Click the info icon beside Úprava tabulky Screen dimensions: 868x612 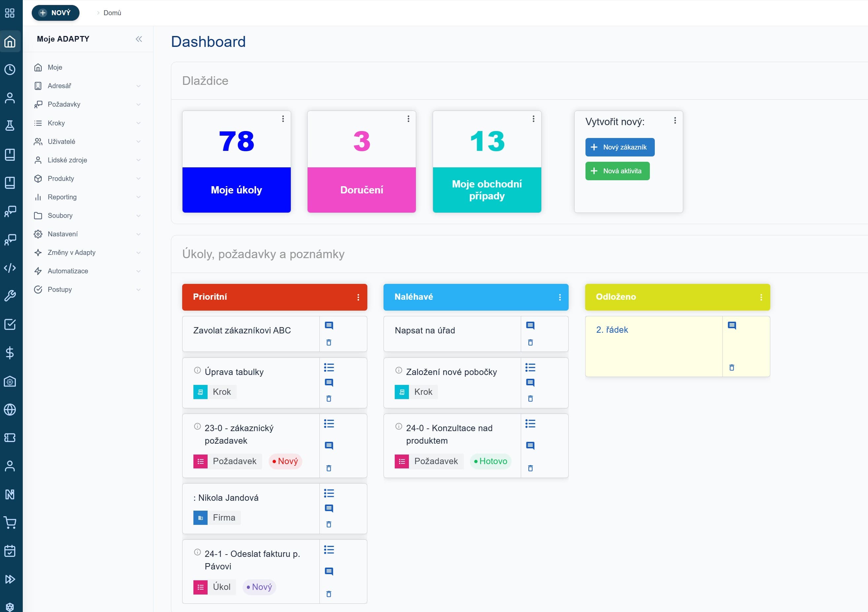tap(197, 370)
